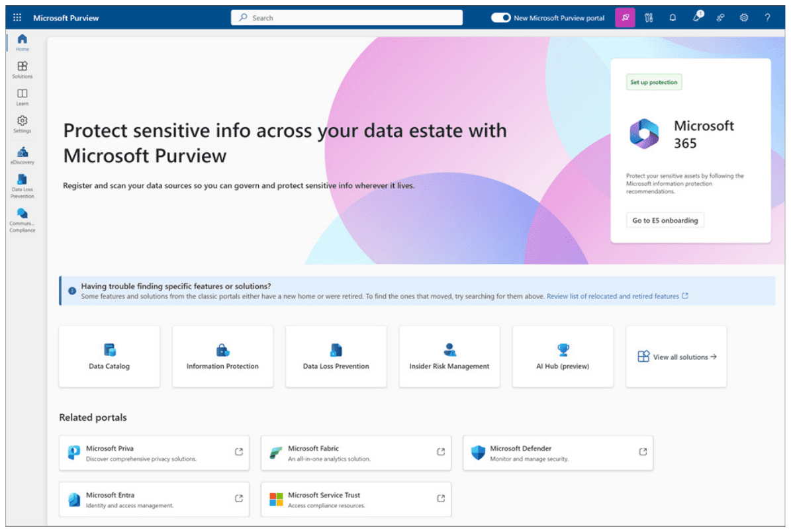Open the settings gear in header

(x=743, y=18)
